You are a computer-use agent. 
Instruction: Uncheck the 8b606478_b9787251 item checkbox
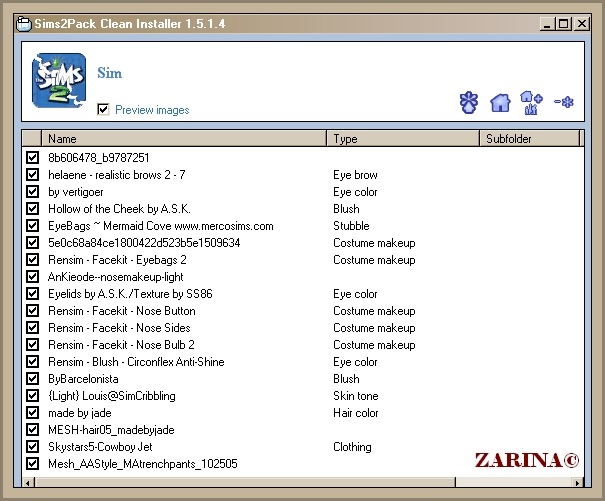(32, 157)
